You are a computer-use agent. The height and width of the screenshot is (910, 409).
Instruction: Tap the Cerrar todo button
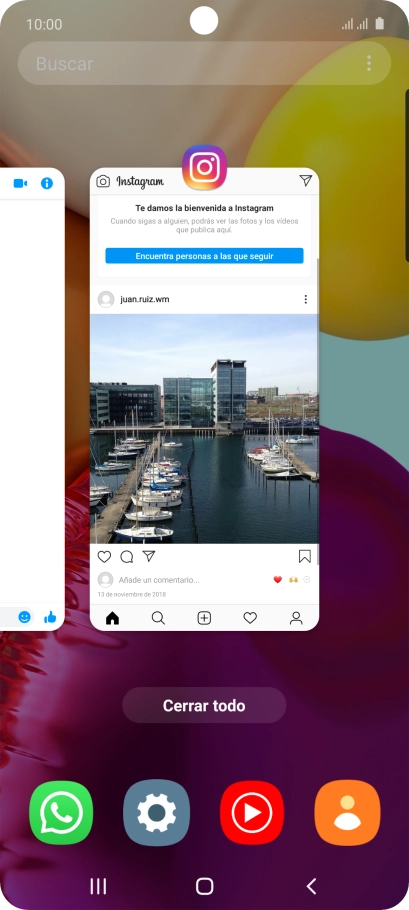click(x=204, y=706)
